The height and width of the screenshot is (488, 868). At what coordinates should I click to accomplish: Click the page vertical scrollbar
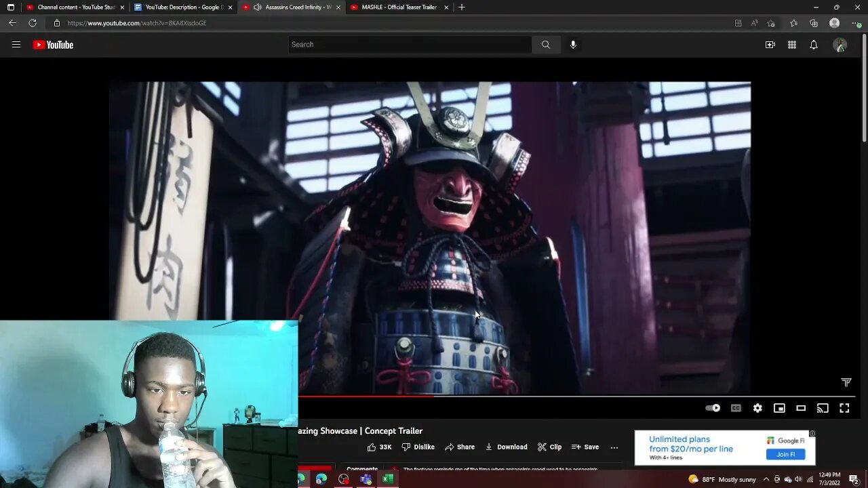point(864,87)
